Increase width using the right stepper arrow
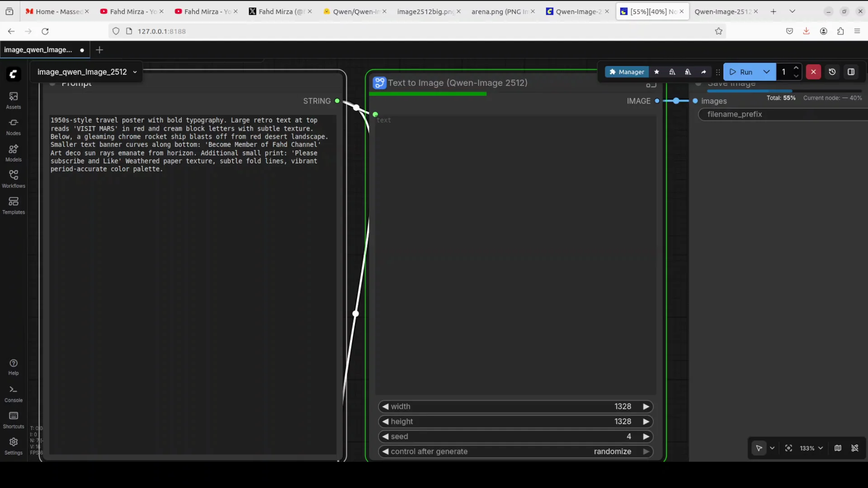868x488 pixels. (646, 407)
